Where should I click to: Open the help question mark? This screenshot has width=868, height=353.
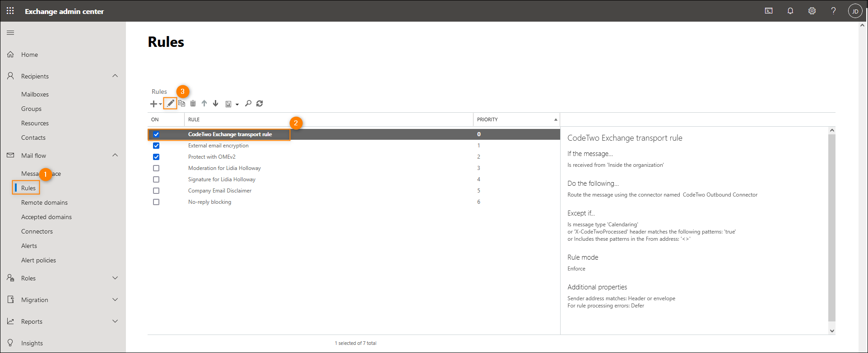click(833, 11)
